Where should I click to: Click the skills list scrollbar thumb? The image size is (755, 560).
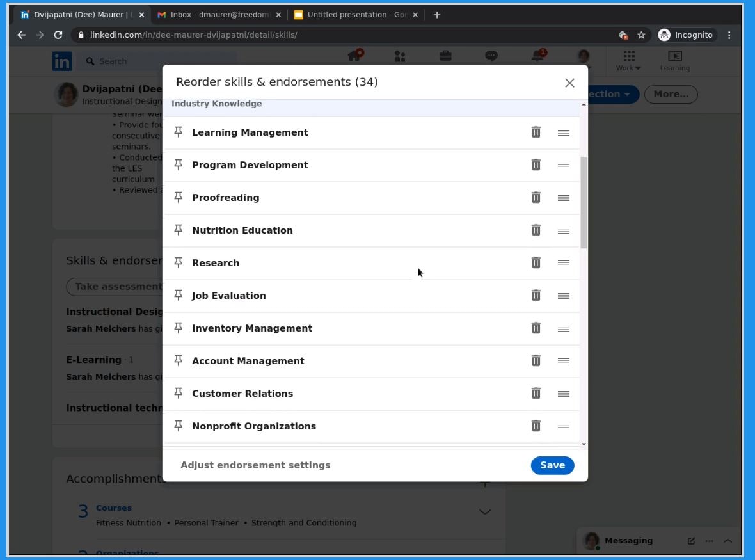584,202
